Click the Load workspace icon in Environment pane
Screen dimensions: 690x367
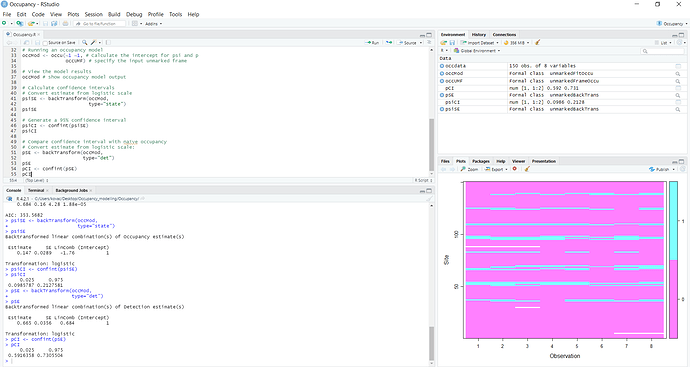tap(444, 43)
